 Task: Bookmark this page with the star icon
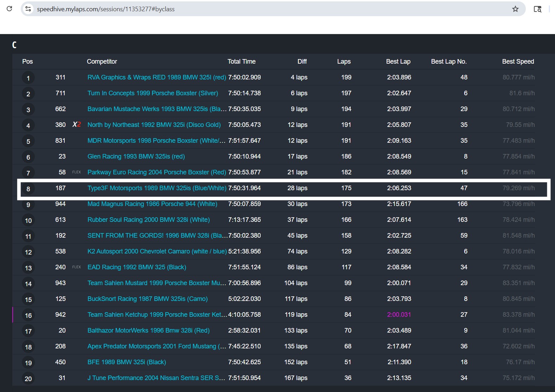click(x=515, y=9)
